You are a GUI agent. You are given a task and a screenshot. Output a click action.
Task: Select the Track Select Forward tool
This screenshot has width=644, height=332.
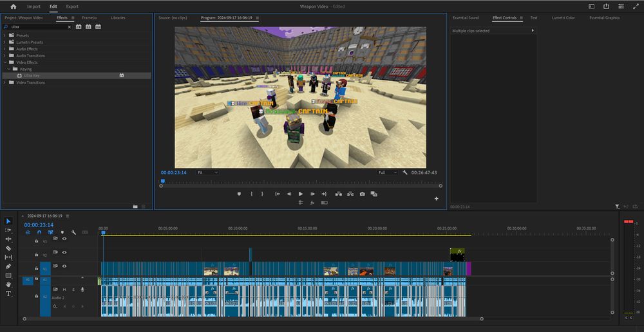click(8, 230)
